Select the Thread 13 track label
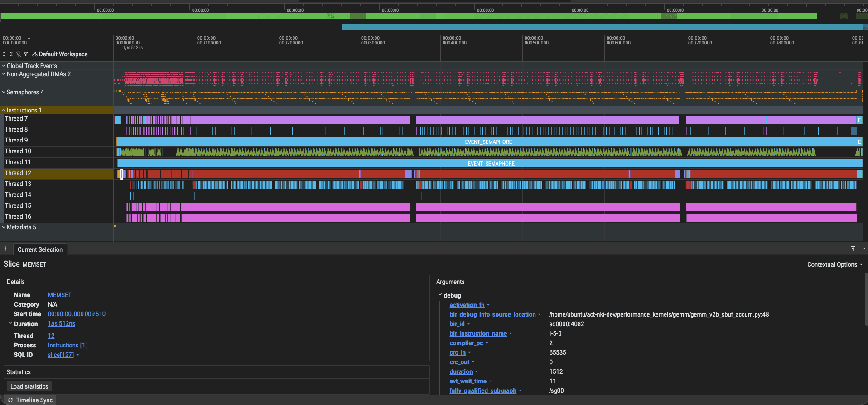The height and width of the screenshot is (405, 868). point(18,184)
